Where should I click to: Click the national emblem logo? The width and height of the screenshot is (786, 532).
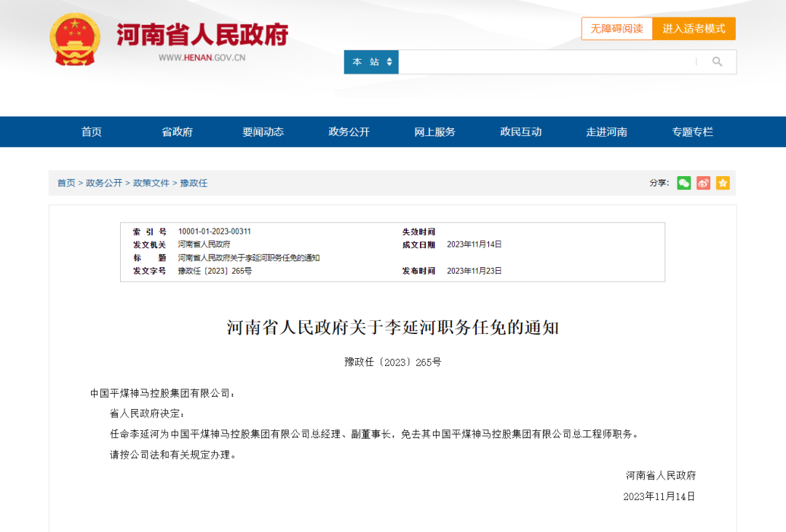click(x=74, y=39)
